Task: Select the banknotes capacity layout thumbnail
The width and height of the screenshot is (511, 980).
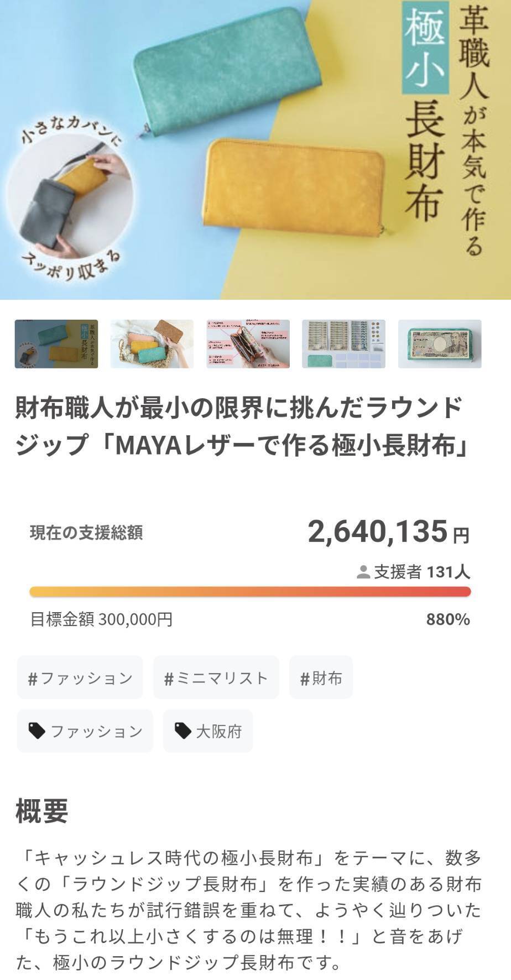Action: 343,344
